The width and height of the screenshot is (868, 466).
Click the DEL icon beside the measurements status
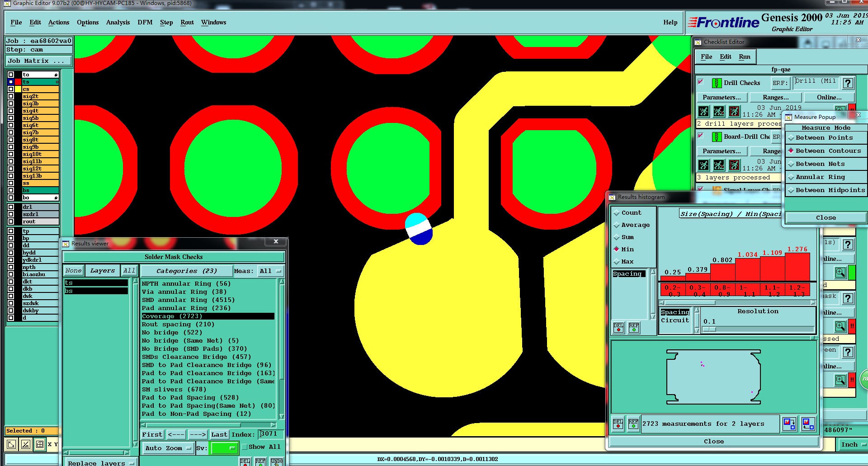[x=618, y=424]
